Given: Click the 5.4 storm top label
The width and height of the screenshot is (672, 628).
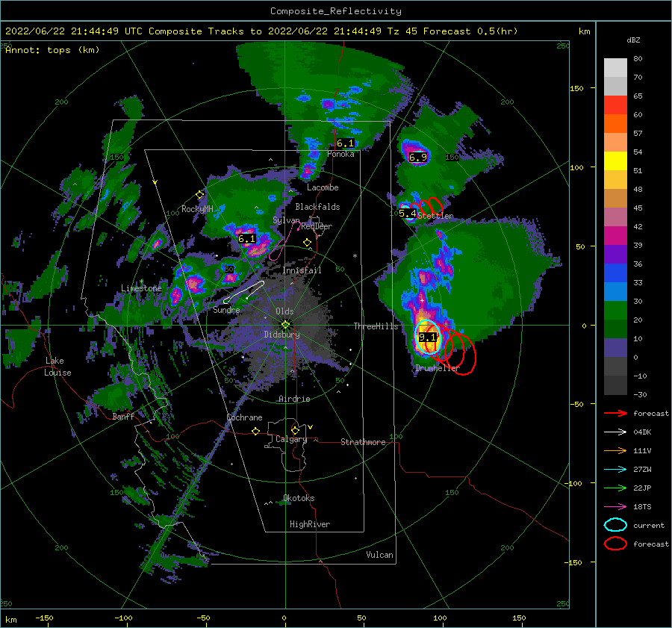Looking at the screenshot, I should 408,213.
